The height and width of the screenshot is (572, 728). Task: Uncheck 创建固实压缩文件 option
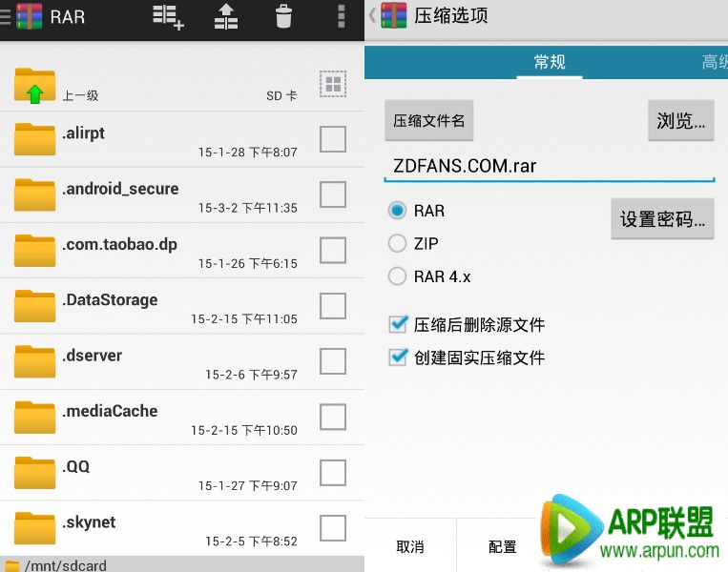coord(399,357)
